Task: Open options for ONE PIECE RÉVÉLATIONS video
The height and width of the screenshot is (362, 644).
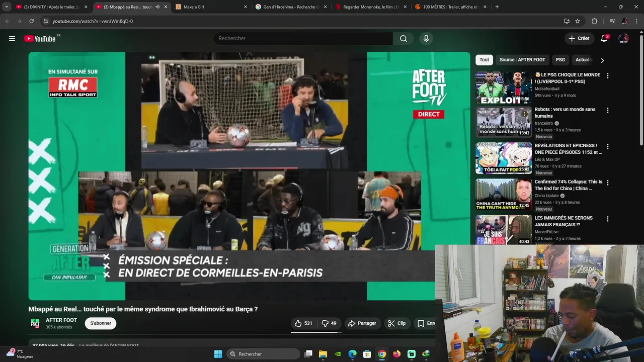Action: point(607,146)
